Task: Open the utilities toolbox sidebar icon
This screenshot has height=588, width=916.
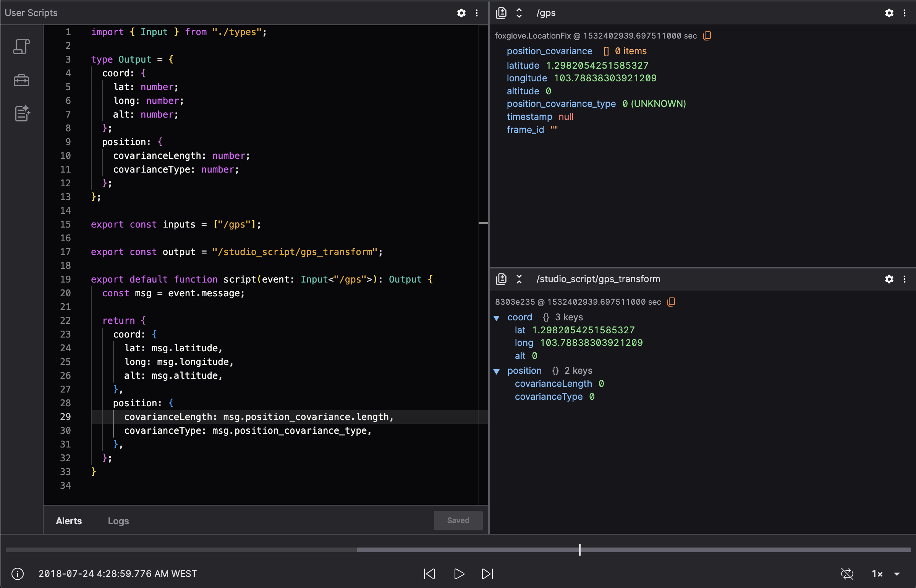Action: coord(21,80)
